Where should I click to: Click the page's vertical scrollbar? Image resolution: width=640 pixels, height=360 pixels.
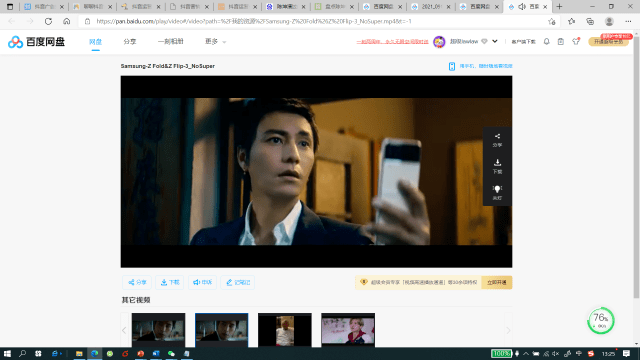click(636, 167)
